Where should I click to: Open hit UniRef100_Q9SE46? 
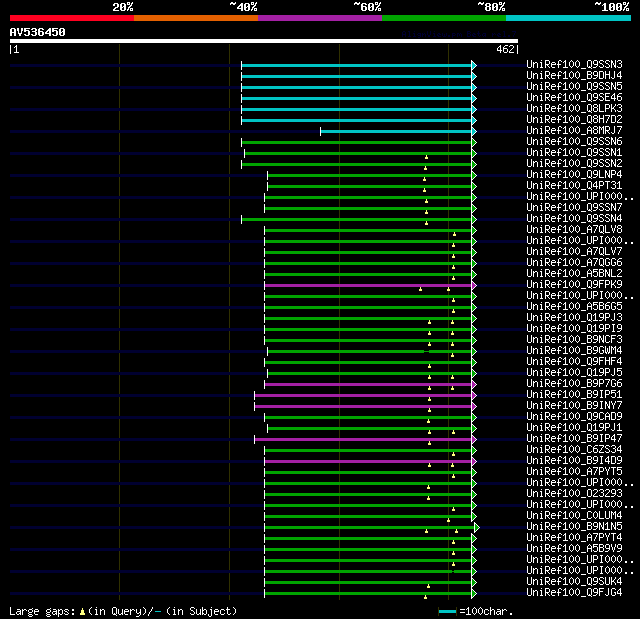(574, 98)
